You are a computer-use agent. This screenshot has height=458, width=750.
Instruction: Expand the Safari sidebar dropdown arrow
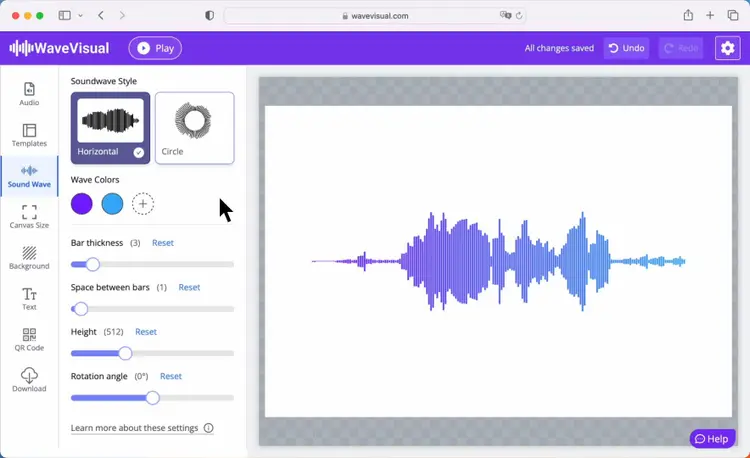point(81,16)
